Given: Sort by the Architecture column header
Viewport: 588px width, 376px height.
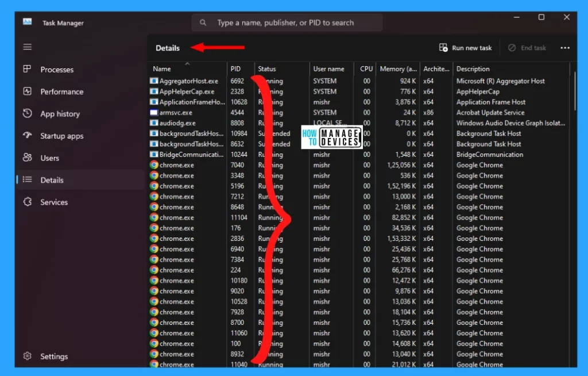Looking at the screenshot, I should [436, 69].
